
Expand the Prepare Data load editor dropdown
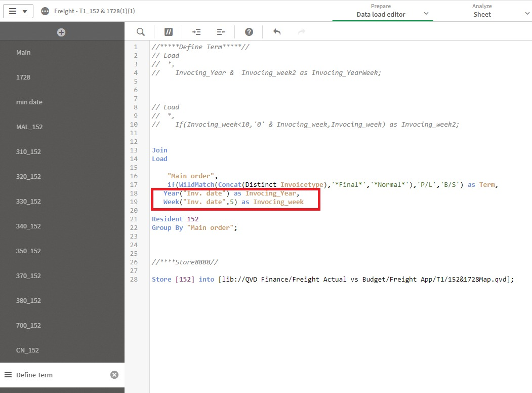[426, 14]
